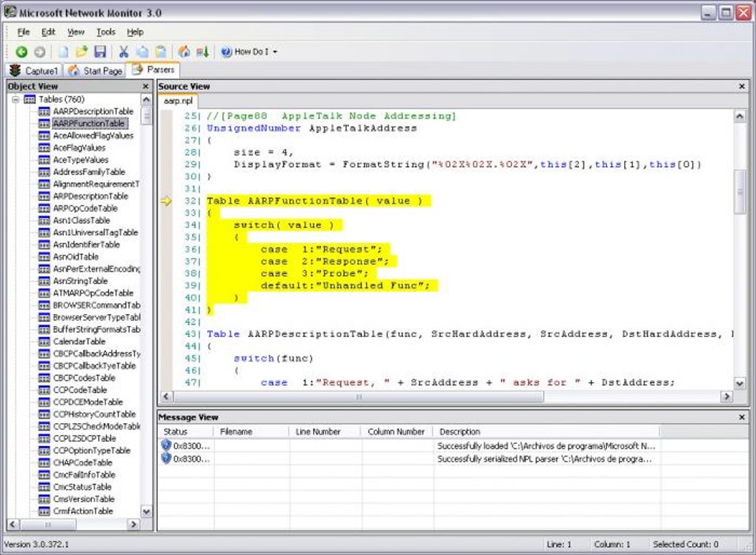Click the New document toolbar icon
The height and width of the screenshot is (555, 756).
click(64, 52)
